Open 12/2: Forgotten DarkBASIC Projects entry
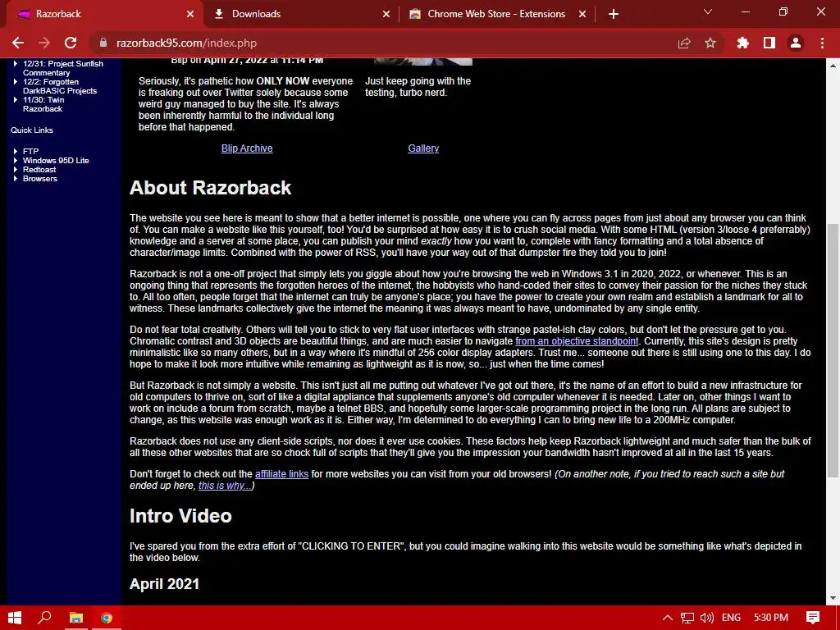 pos(59,86)
